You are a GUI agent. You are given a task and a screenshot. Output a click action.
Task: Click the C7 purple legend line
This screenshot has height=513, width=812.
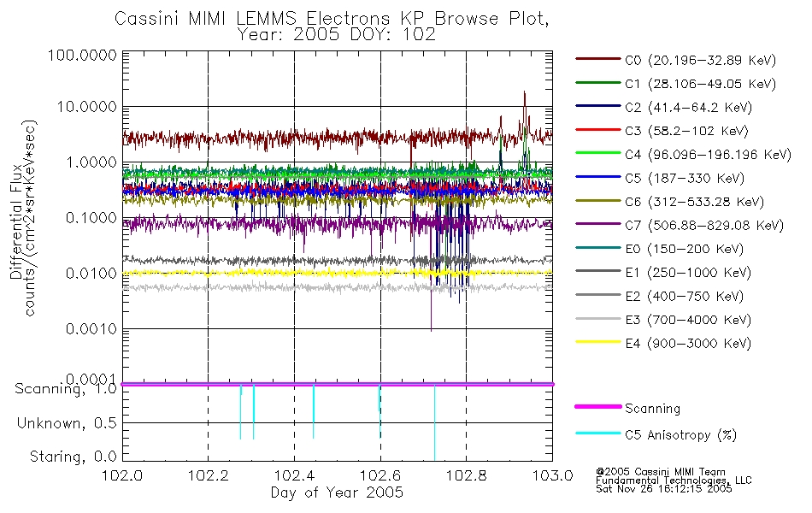[598, 224]
